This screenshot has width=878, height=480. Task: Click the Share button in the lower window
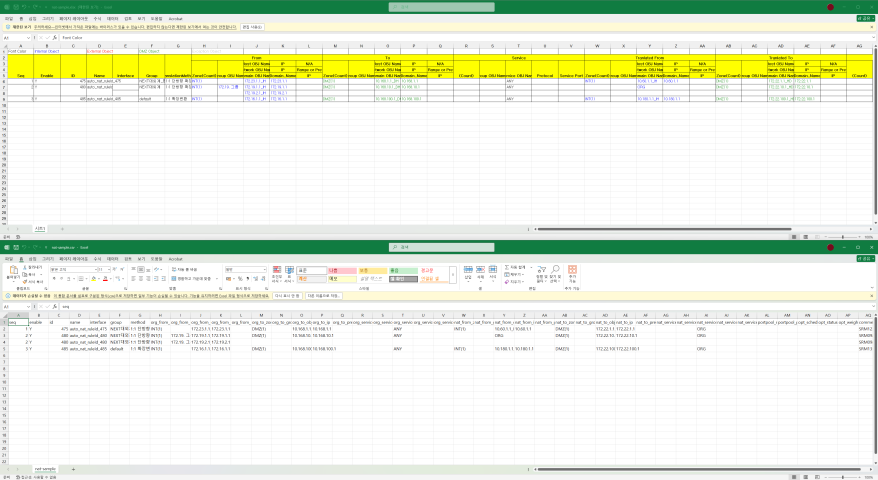[866, 259]
